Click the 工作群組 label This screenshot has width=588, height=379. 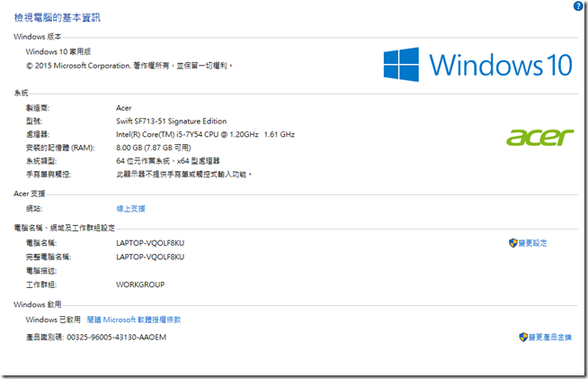point(41,284)
